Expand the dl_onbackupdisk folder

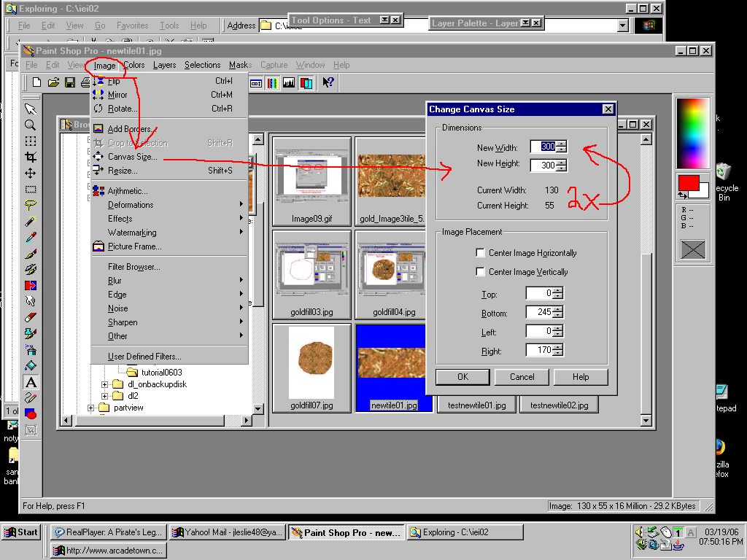105,384
